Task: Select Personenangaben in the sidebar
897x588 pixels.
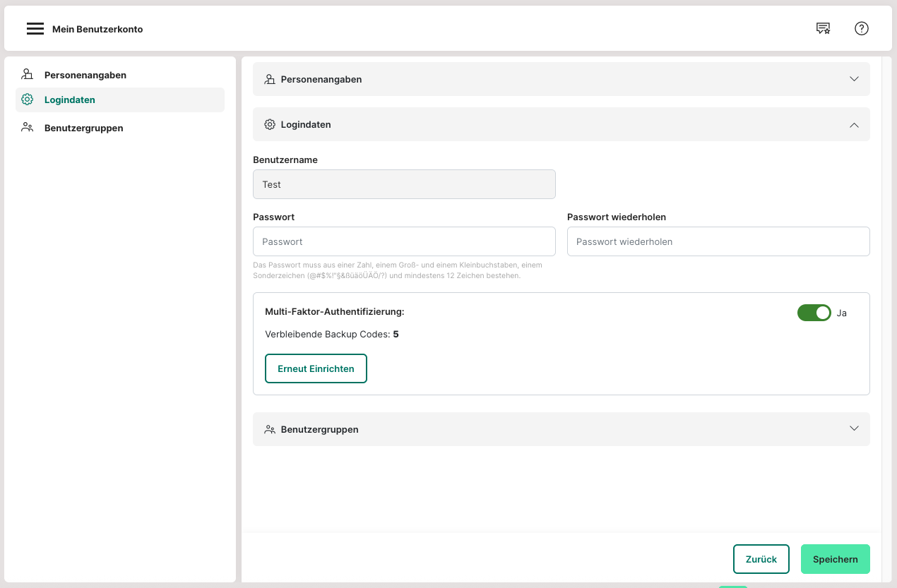Action: [x=85, y=75]
